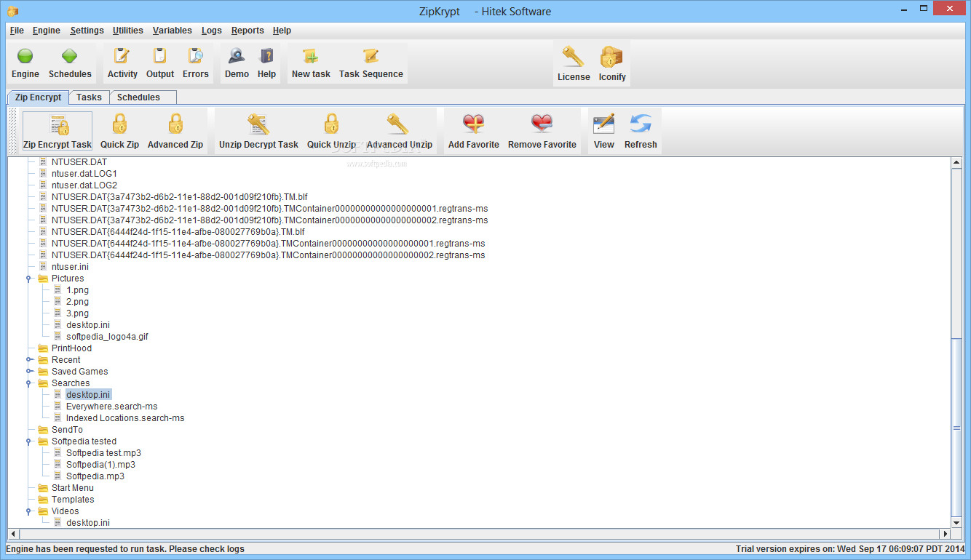Collapse the Softpedia tested folder
The image size is (971, 560).
(28, 441)
